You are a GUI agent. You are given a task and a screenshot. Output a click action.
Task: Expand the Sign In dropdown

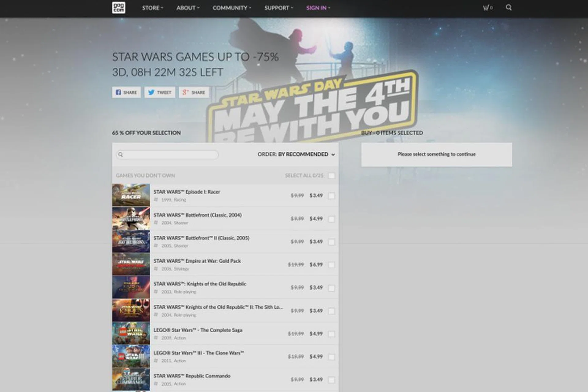(x=318, y=8)
